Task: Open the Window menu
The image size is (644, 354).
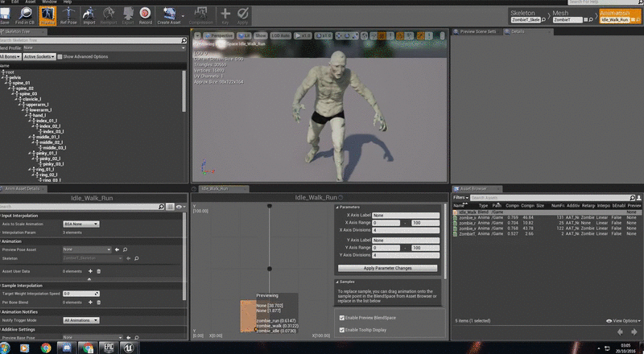Action: 49,2
